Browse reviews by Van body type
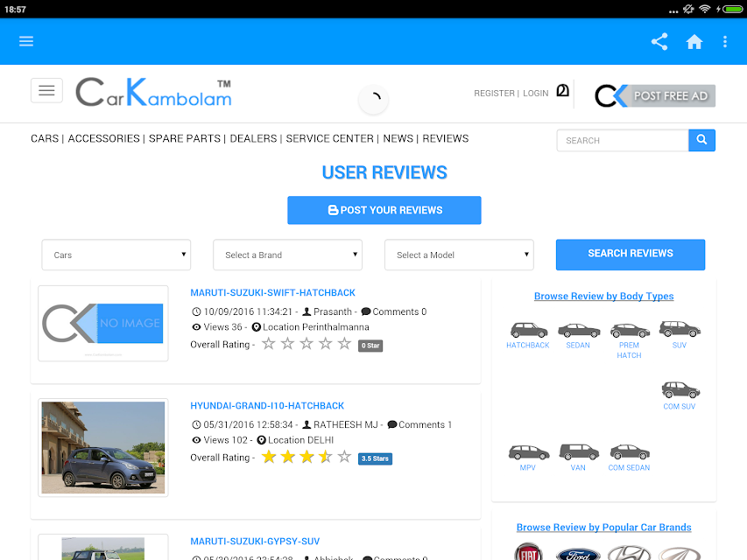The height and width of the screenshot is (560, 747). point(578,457)
